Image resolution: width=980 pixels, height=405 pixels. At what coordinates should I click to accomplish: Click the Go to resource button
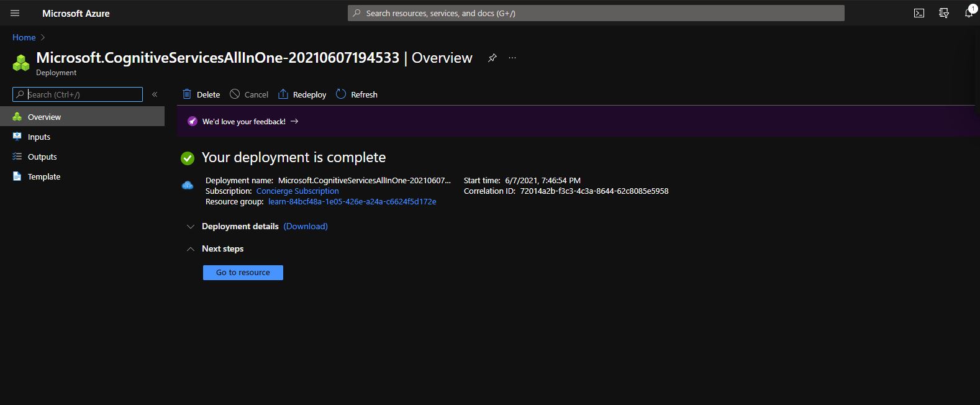[243, 273]
